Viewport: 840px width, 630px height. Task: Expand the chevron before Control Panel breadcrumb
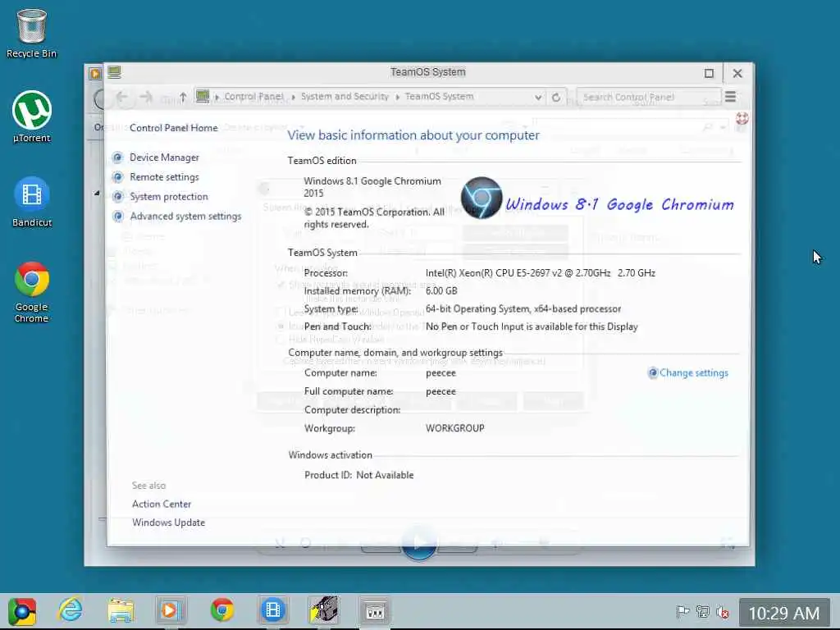[217, 97]
